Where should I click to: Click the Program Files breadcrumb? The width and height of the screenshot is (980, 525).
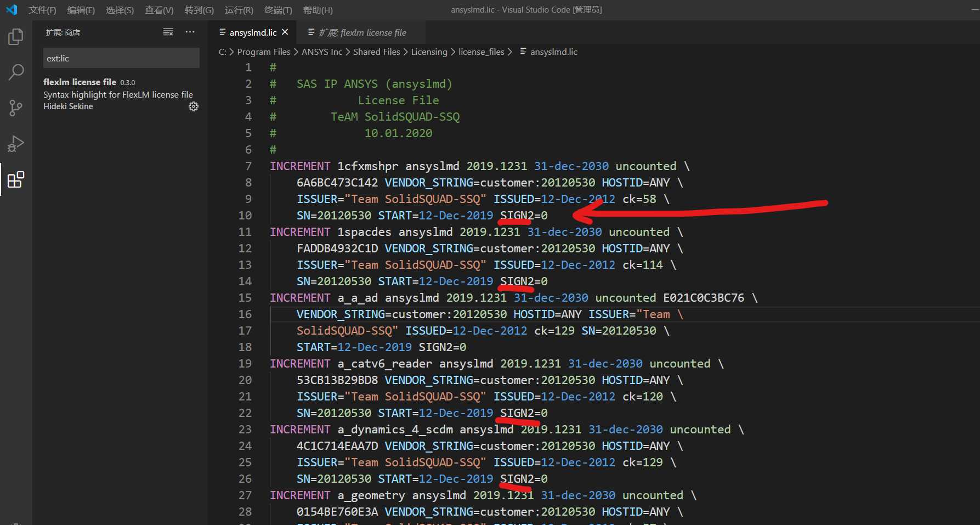click(x=264, y=52)
